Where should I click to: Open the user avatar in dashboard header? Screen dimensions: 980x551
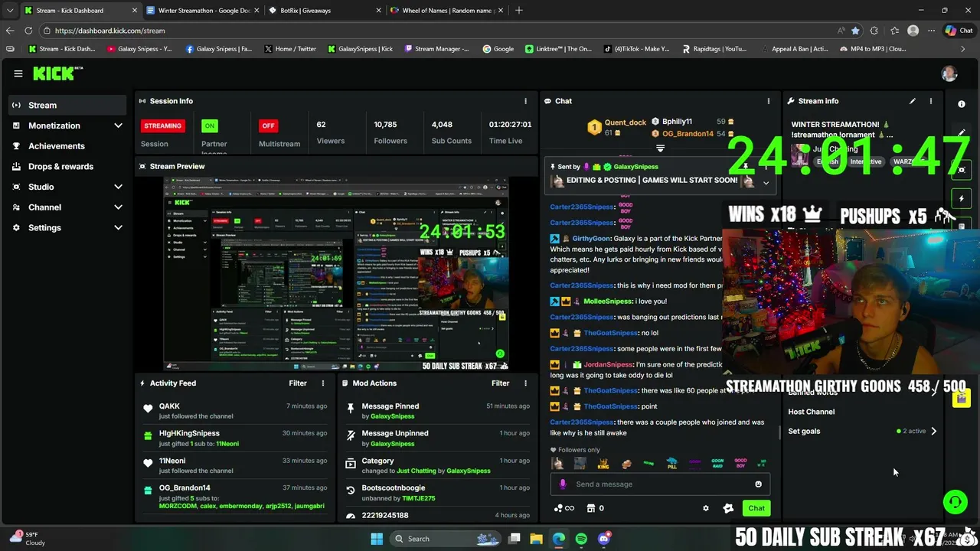(949, 73)
